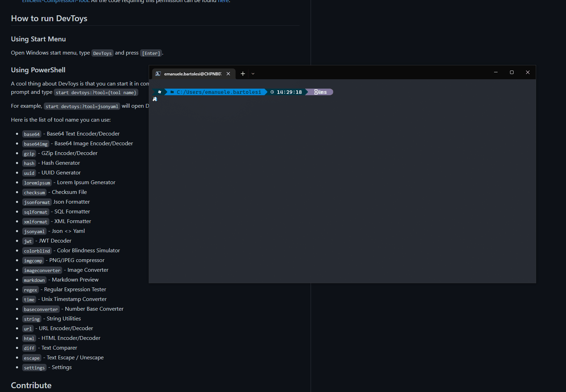566x392 pixels.
Task: Click the 84ms execution time segment
Action: pos(320,92)
